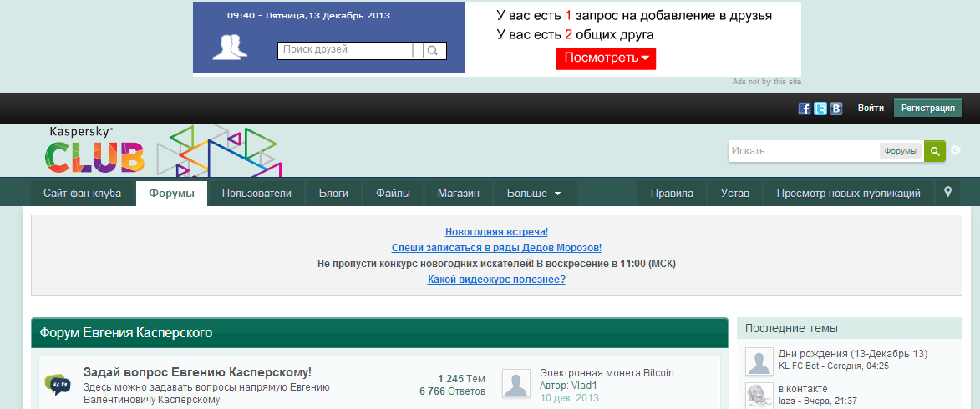Open the в контакте recent topic

pyautogui.click(x=803, y=389)
